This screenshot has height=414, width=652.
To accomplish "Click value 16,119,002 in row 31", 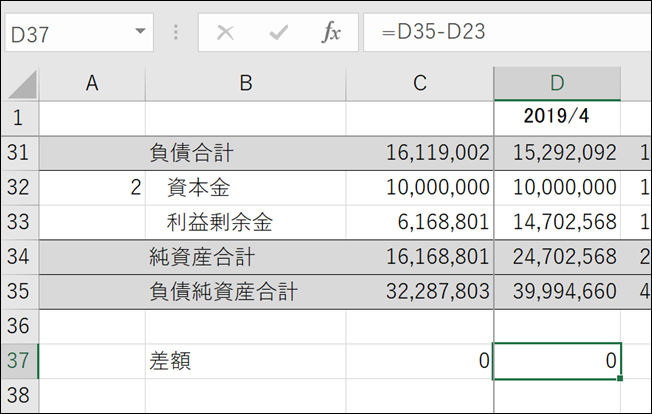I will point(420,153).
